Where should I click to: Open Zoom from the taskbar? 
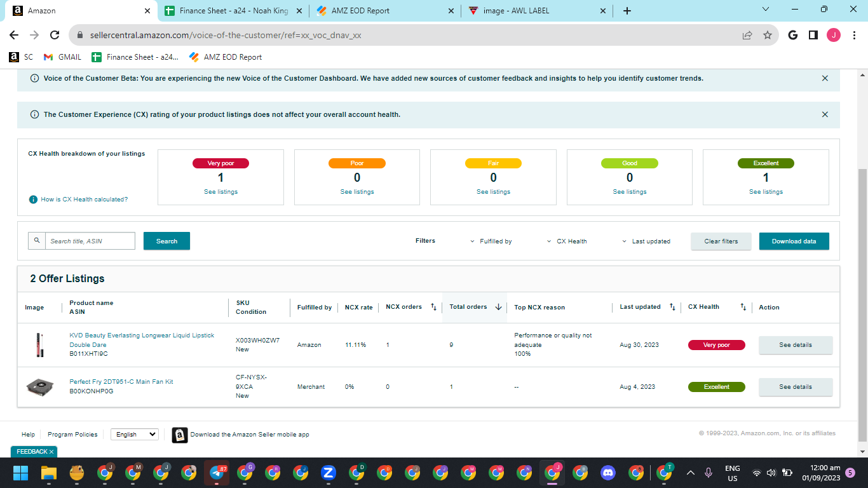(x=329, y=473)
